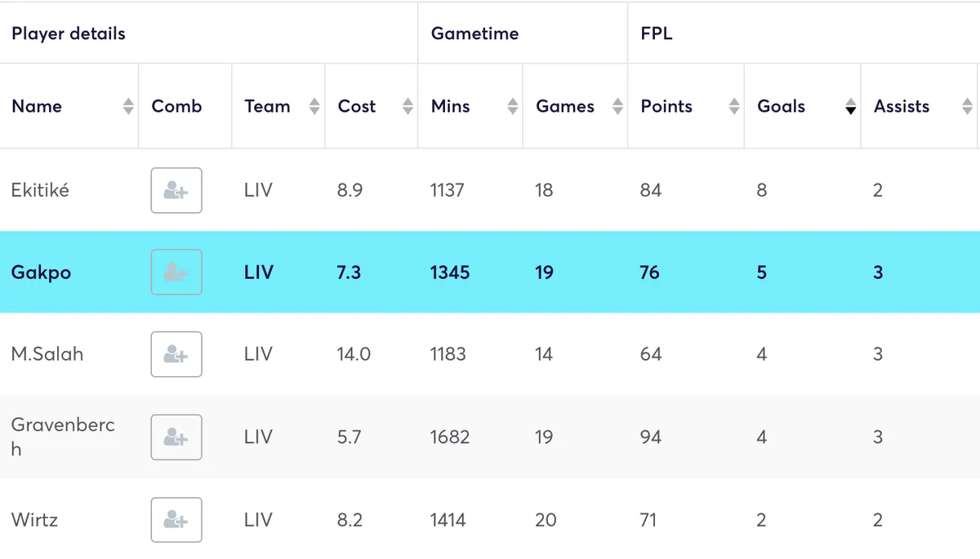Screen dimensions: 980x559
Task: Click the player name Ekitiké
Action: [x=40, y=190]
